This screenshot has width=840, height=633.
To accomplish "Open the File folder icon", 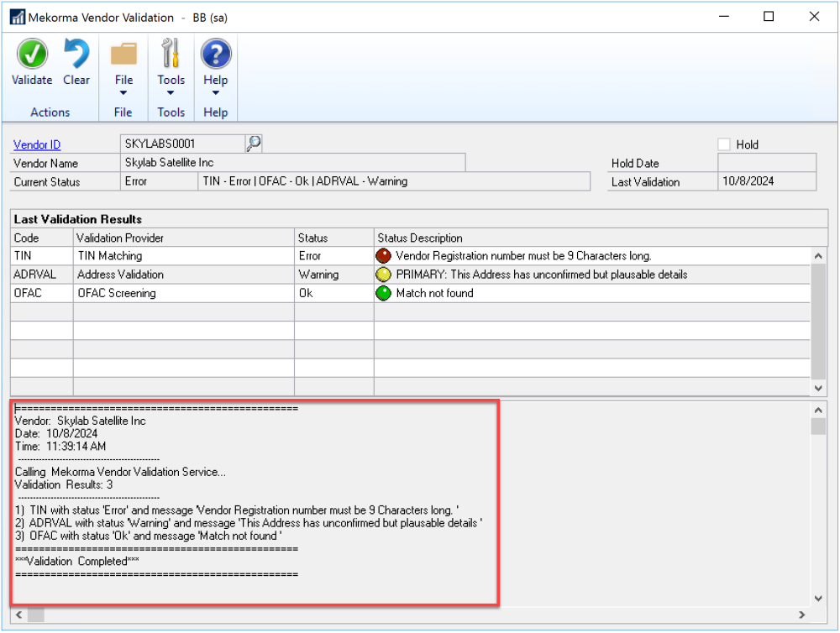I will (123, 54).
